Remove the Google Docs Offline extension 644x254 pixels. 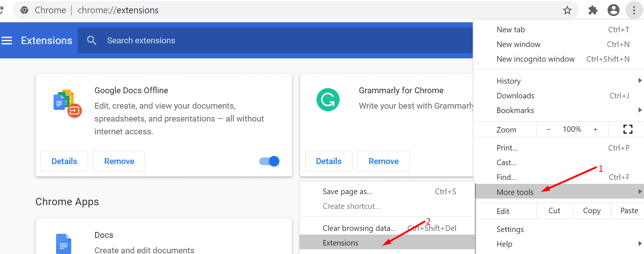pos(119,161)
